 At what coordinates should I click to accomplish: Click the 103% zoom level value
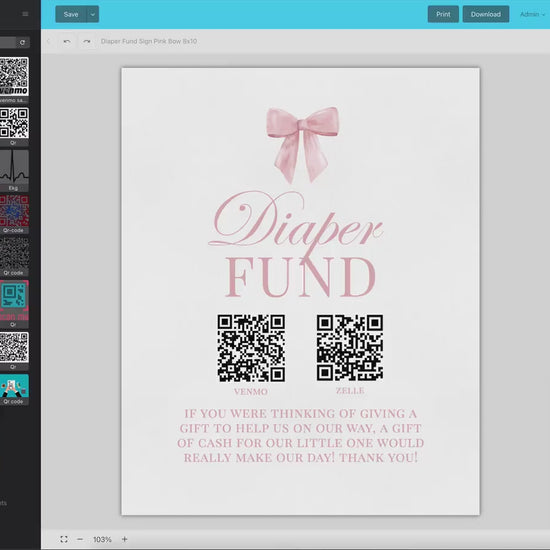(102, 539)
